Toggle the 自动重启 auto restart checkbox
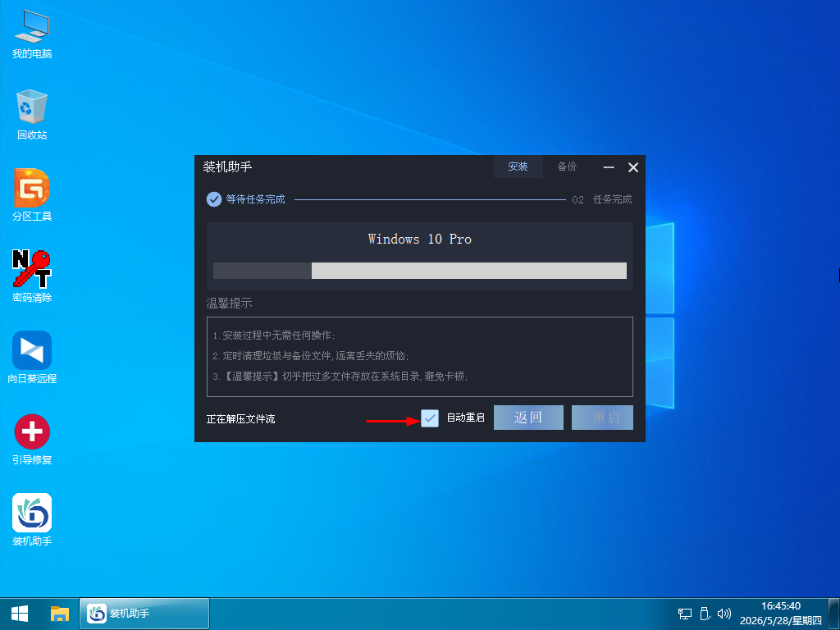 coord(430,418)
